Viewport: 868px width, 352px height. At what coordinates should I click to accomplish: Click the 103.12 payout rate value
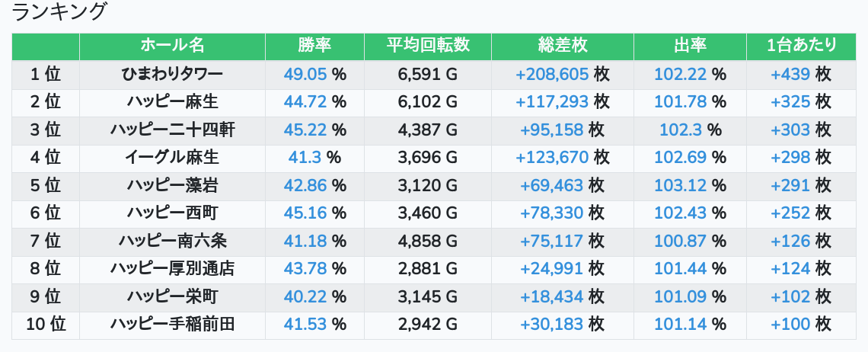click(680, 185)
